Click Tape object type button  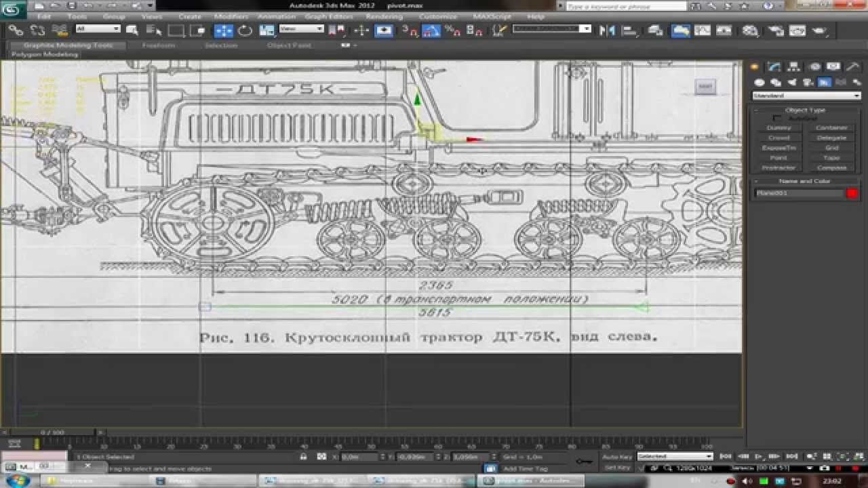point(832,157)
